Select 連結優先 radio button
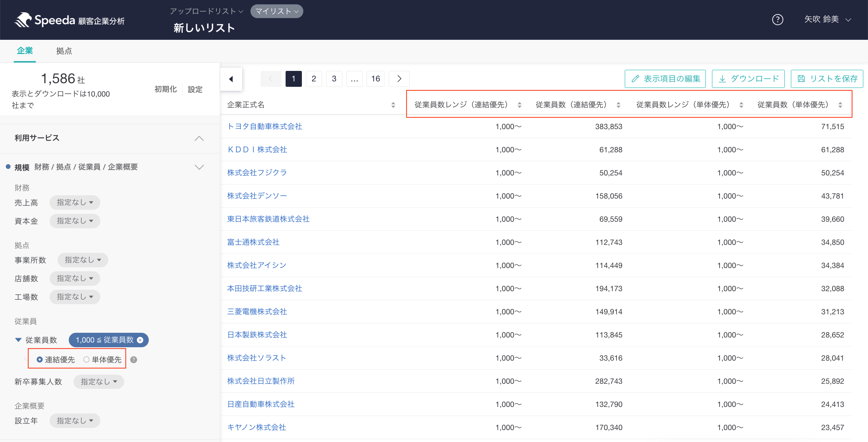Screen dimensions: 868x442 [40, 360]
